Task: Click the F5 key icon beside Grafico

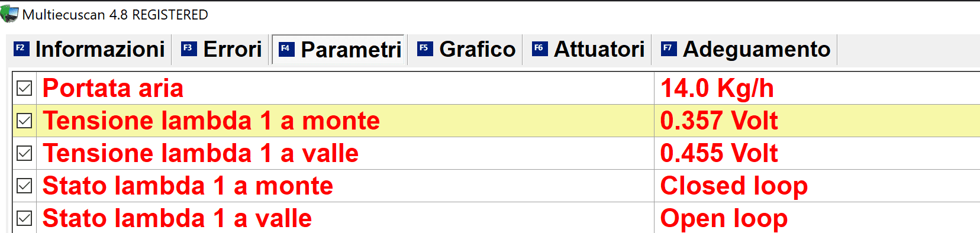Action: coord(425,48)
